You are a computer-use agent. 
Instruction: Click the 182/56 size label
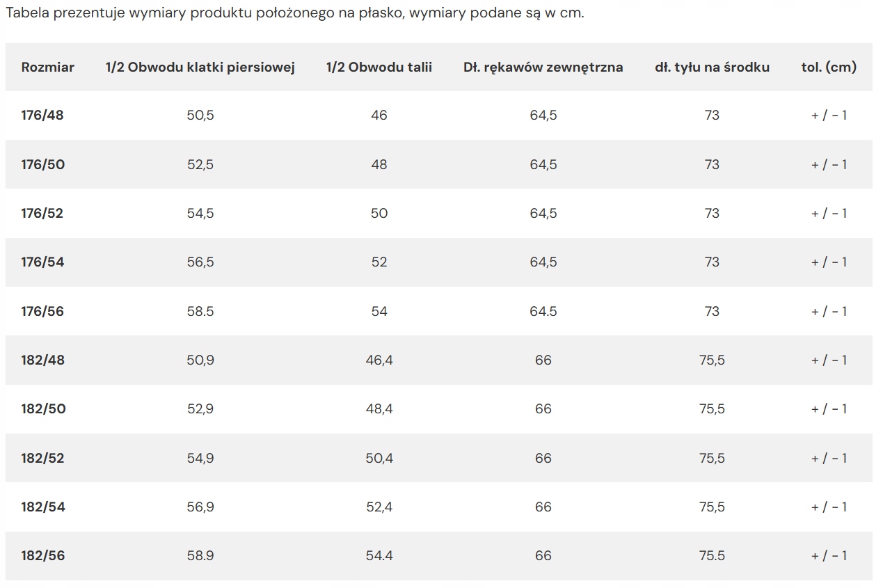[x=43, y=556]
